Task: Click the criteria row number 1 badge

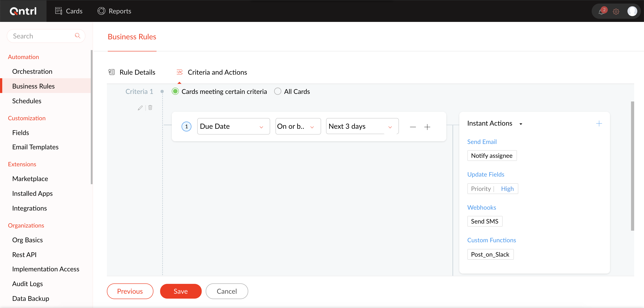Action: 186,127
